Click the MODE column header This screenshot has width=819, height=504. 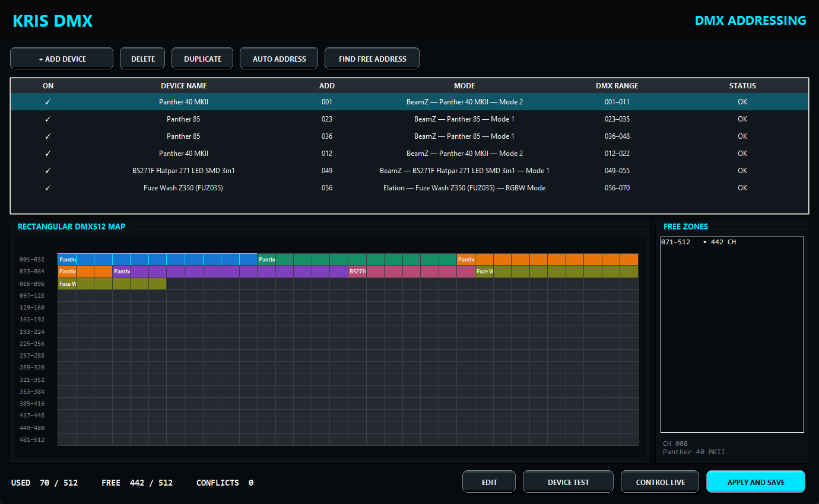(x=465, y=86)
